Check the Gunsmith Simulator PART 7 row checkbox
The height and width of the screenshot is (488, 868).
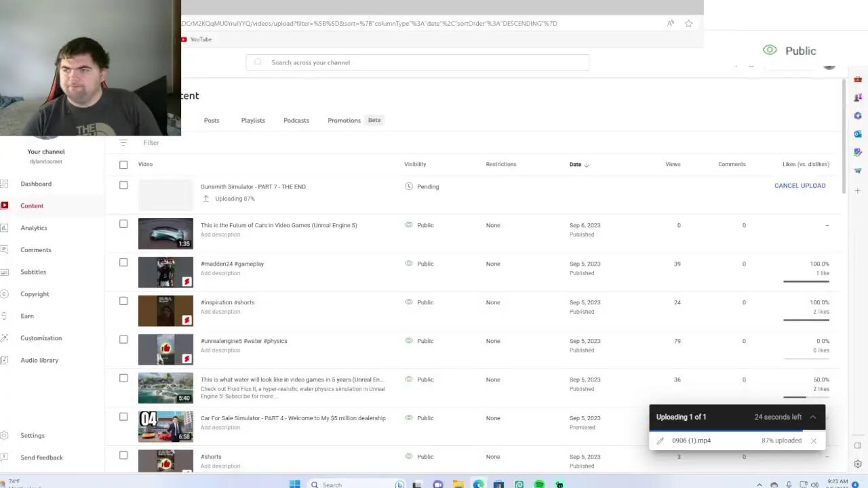(x=123, y=185)
